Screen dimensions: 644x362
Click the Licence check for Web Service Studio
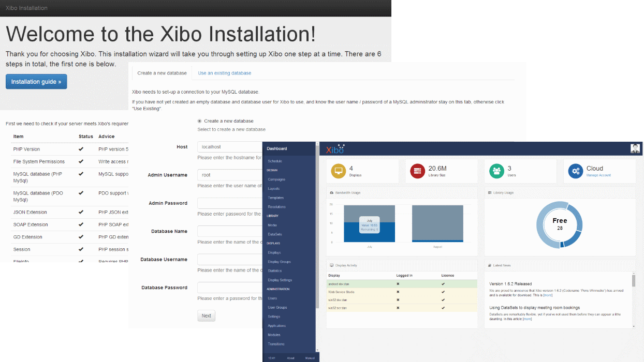[x=443, y=292]
